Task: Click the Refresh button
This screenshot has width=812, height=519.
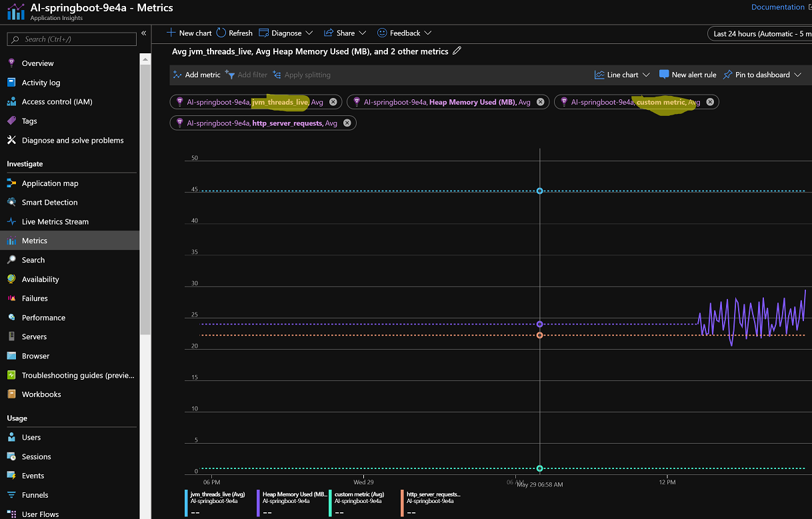Action: 234,33
